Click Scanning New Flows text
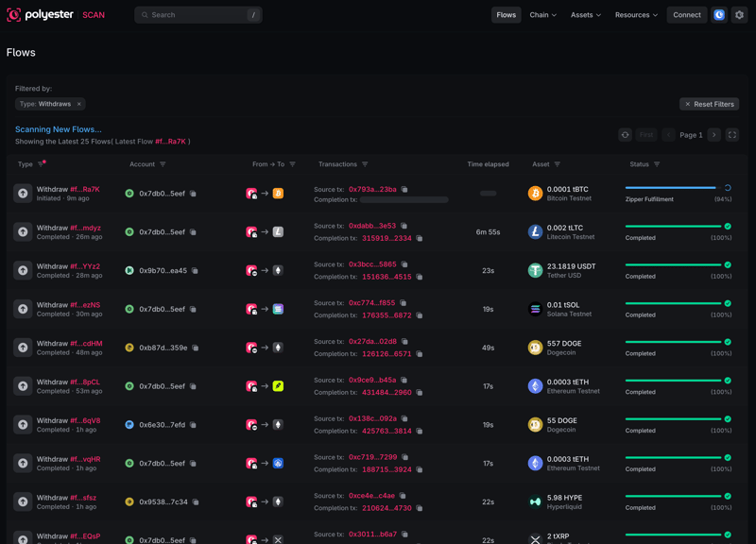This screenshot has width=756, height=544. pyautogui.click(x=59, y=129)
